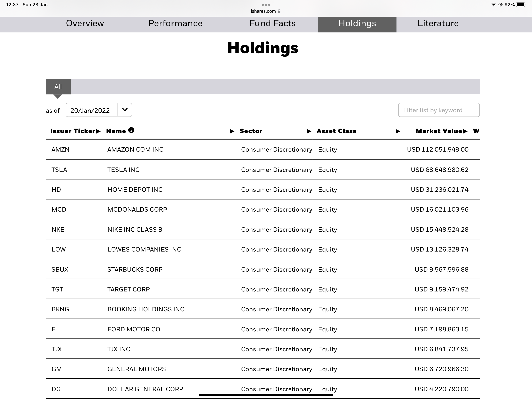The height and width of the screenshot is (399, 532).
Task: Tap the three-dot multitasking icon at top
Action: (x=266, y=5)
